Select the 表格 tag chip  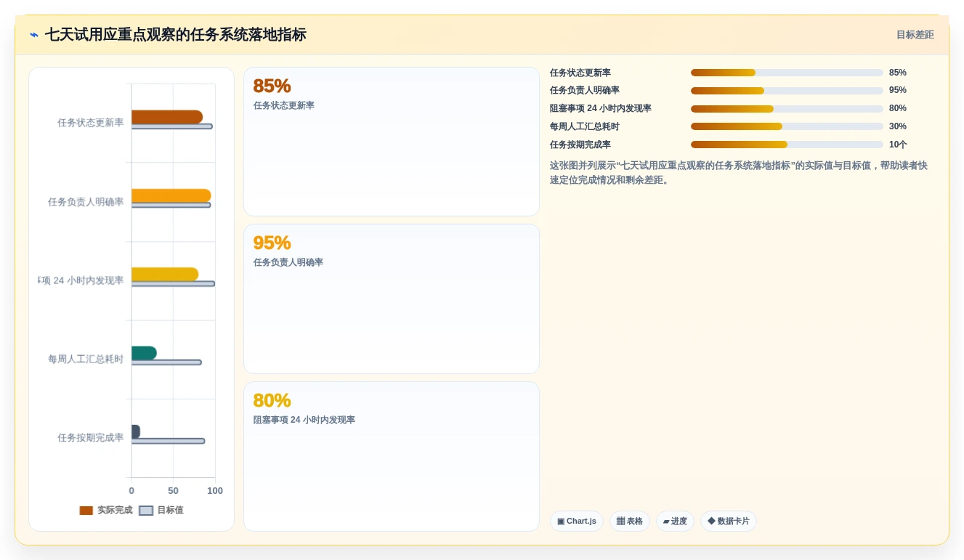[630, 522]
